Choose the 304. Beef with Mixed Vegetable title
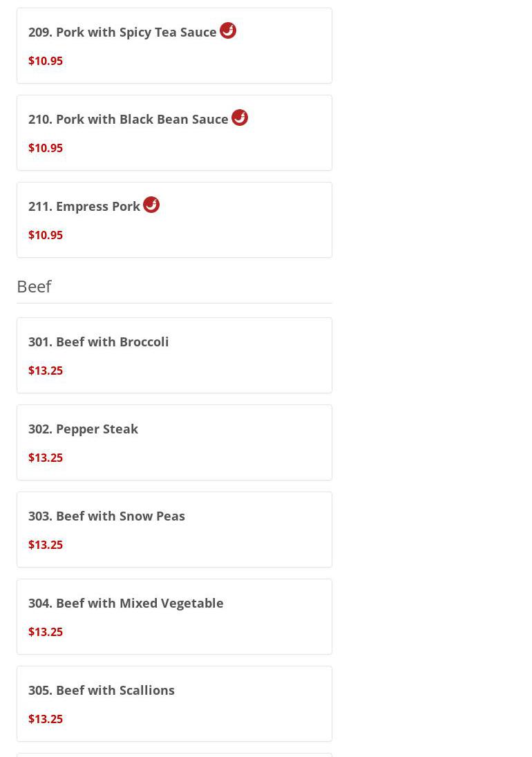 (126, 603)
